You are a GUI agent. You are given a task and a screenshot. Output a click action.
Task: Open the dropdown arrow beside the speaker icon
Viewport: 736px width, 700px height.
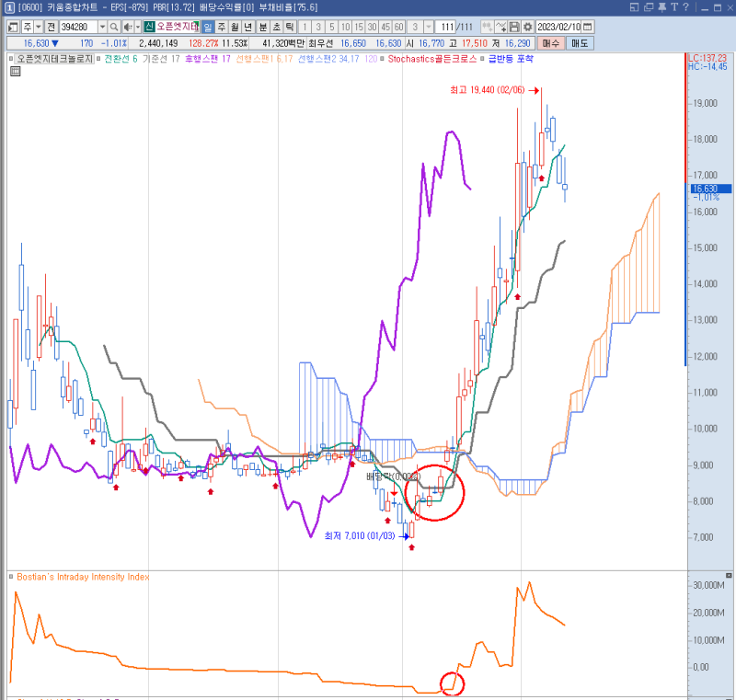click(137, 28)
